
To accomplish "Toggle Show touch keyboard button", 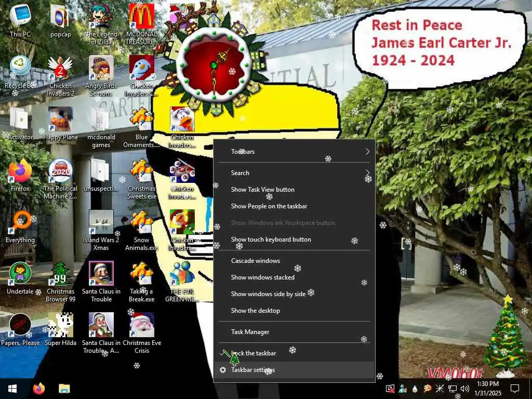I will [294, 240].
